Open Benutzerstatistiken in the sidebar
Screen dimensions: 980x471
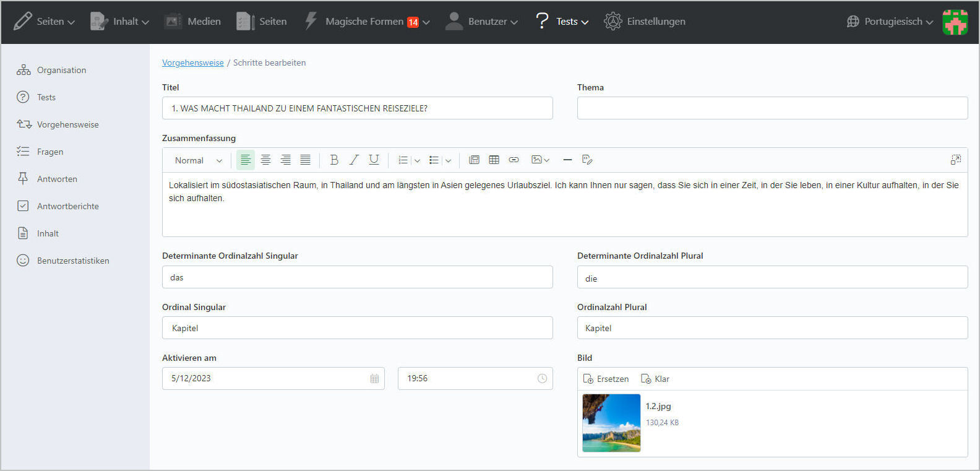pos(62,261)
